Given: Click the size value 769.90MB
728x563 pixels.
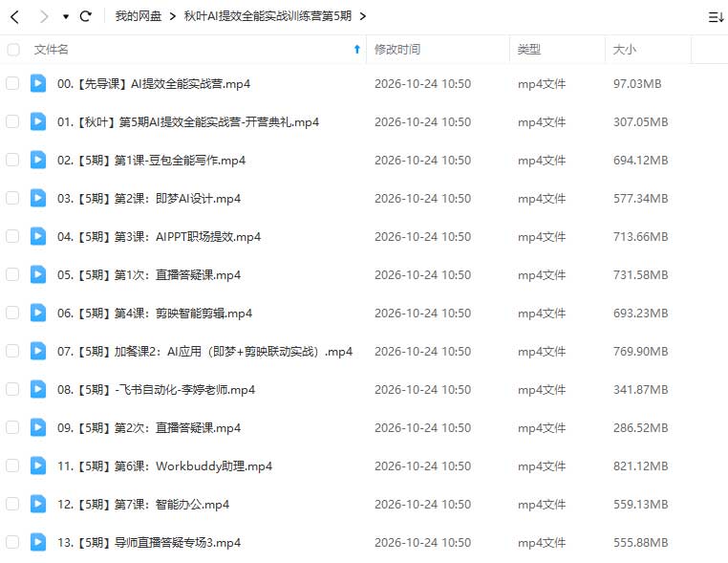Looking at the screenshot, I should pos(640,352).
